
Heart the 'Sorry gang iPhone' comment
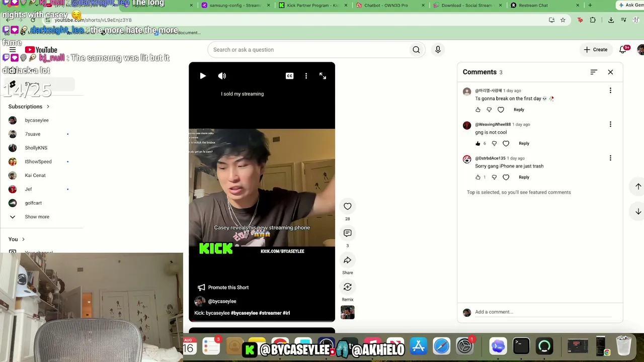tap(506, 177)
